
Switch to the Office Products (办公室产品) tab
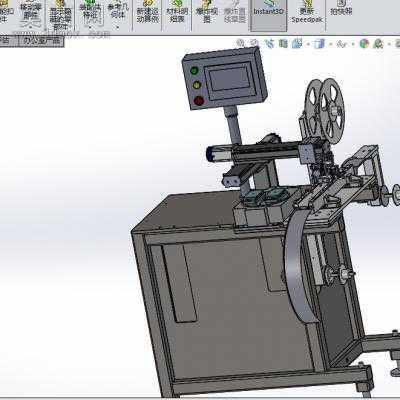pyautogui.click(x=41, y=41)
